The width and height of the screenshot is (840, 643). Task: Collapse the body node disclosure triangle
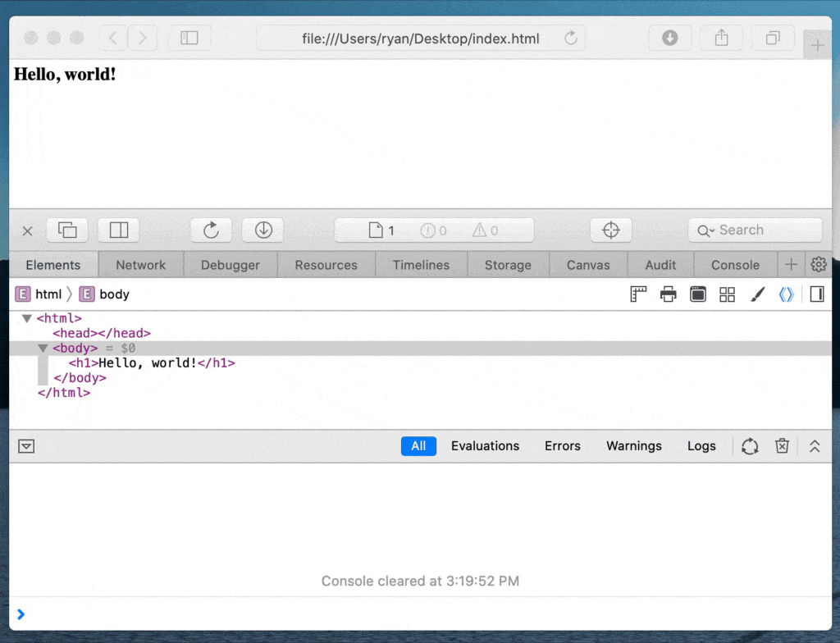pos(43,349)
